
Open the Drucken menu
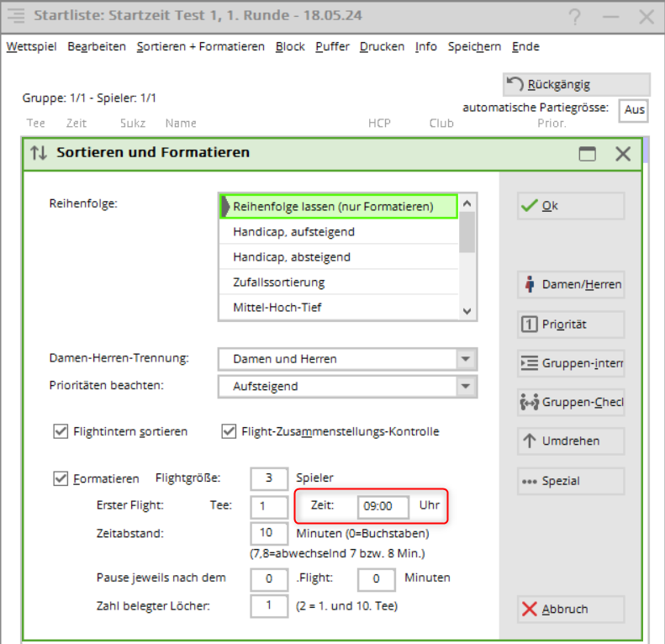point(382,47)
